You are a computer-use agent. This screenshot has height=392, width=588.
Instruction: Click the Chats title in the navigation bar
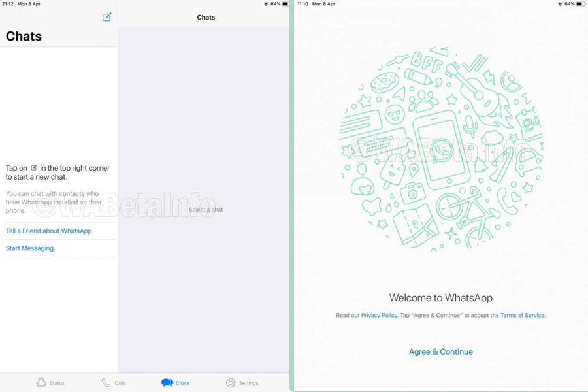[x=206, y=17]
